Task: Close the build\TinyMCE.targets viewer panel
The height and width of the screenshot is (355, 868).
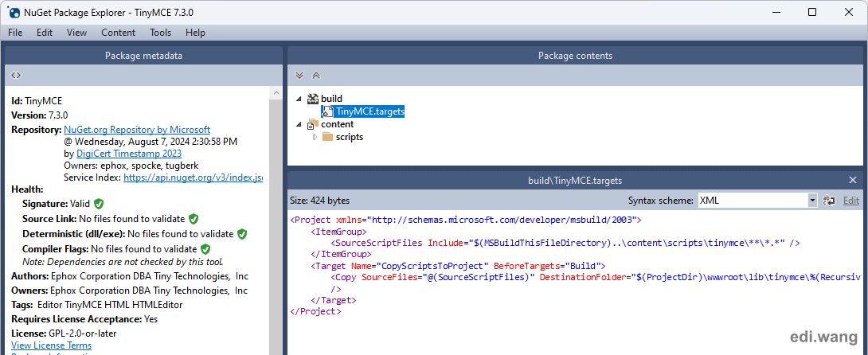Action: click(x=853, y=180)
